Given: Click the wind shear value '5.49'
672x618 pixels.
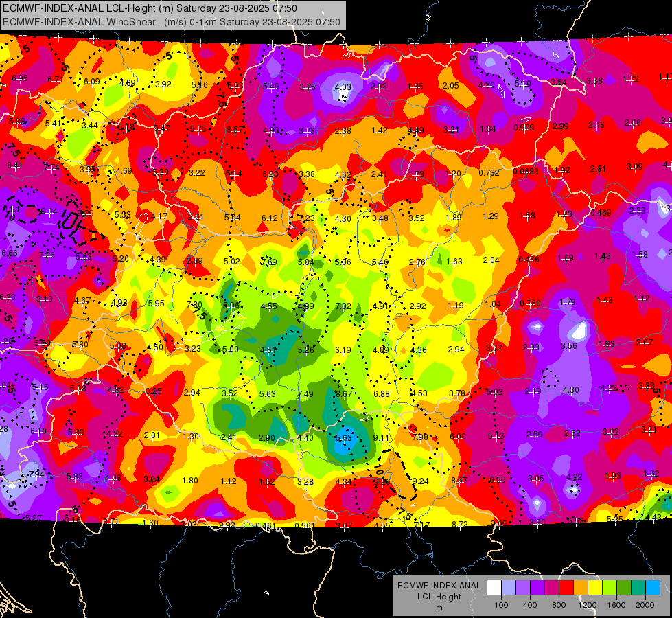Looking at the screenshot, I should [x=271, y=87].
